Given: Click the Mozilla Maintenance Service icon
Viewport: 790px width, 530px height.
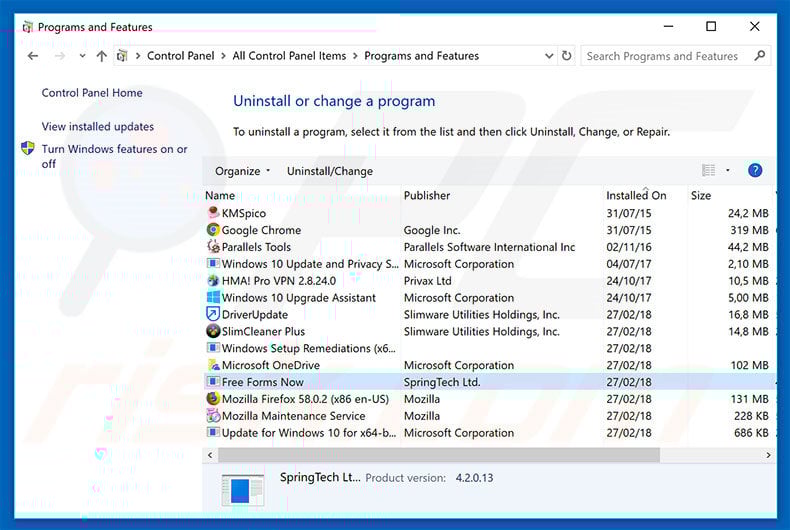Looking at the screenshot, I should pyautogui.click(x=213, y=416).
